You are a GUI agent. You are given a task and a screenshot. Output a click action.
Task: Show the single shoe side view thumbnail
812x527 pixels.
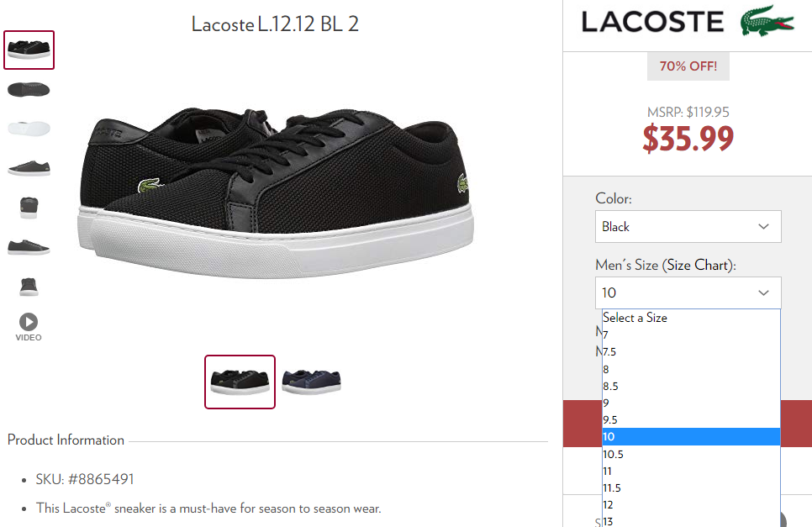pyautogui.click(x=29, y=168)
